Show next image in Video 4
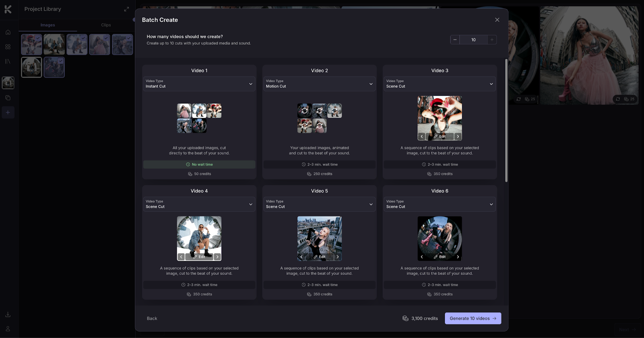Image resolution: width=644 pixels, height=338 pixels. point(217,257)
